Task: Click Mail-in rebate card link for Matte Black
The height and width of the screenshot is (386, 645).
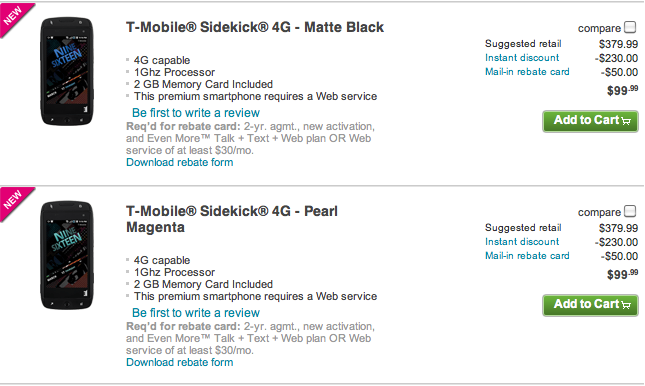Action: coord(527,72)
